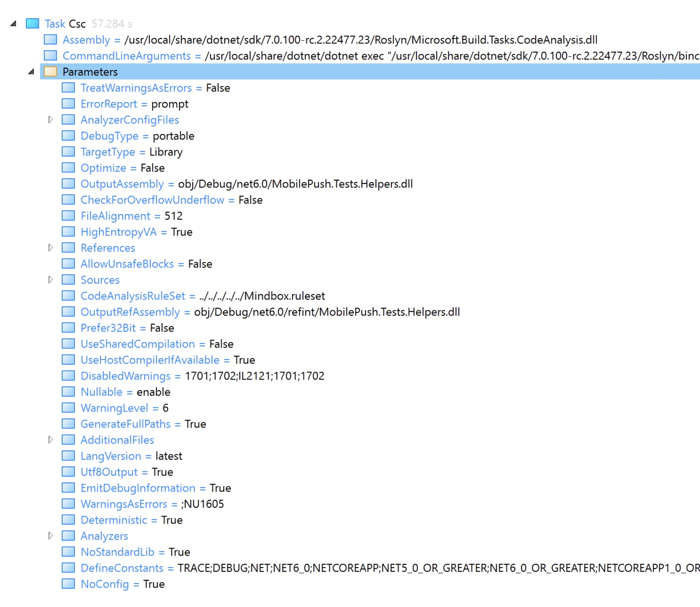The height and width of the screenshot is (607, 700).
Task: Click the DefineConstants node icon
Action: tap(68, 568)
